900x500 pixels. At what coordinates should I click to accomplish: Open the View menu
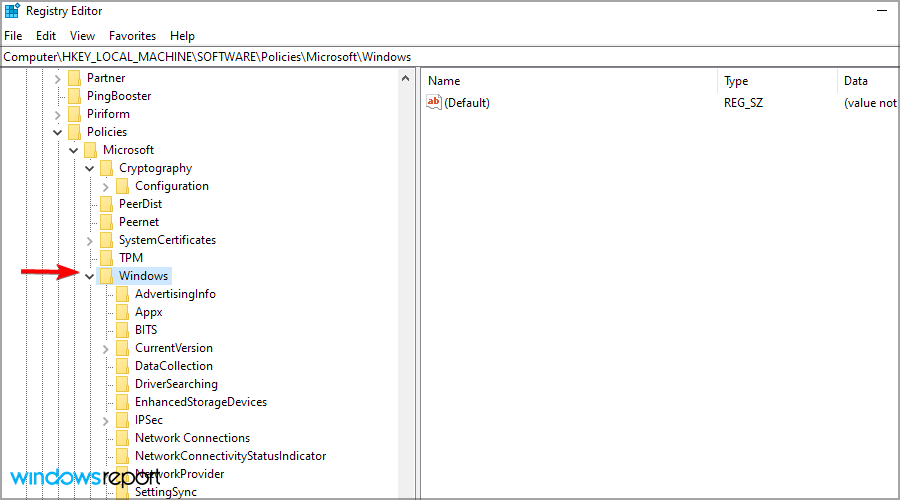(x=82, y=36)
